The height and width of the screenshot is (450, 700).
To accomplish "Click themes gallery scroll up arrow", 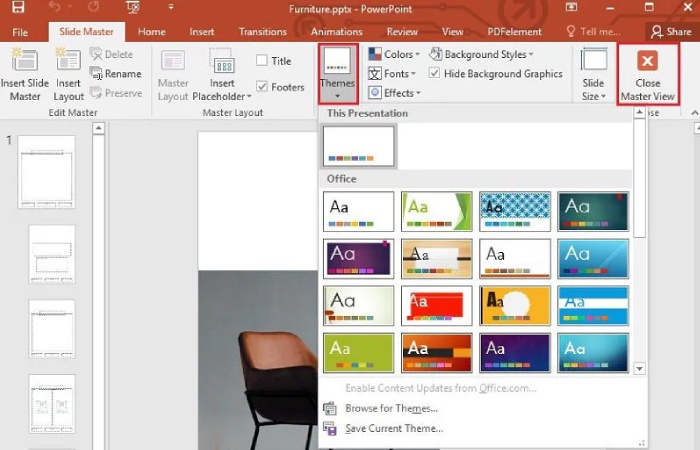I will [x=639, y=112].
